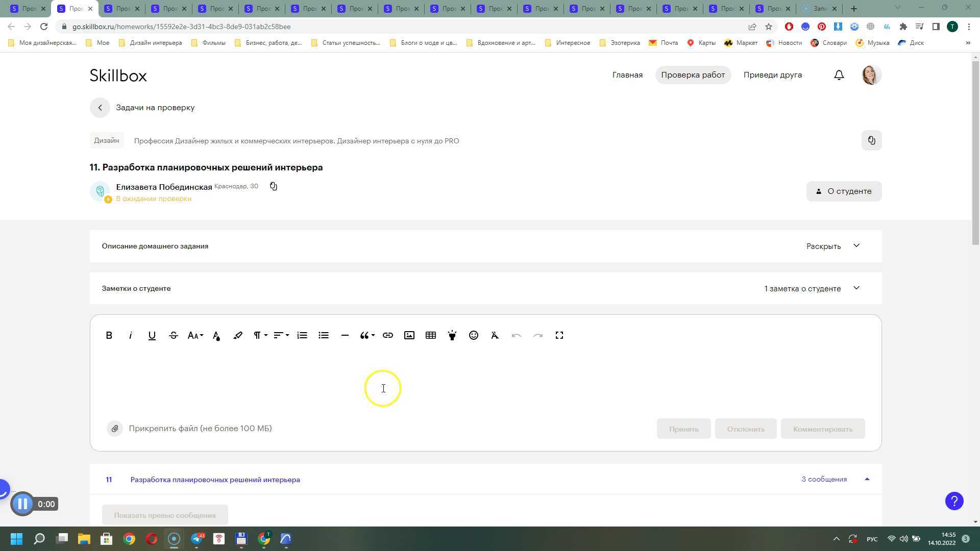The height and width of the screenshot is (551, 980).
Task: Expand the Заметки о студенте panel
Action: (x=856, y=288)
